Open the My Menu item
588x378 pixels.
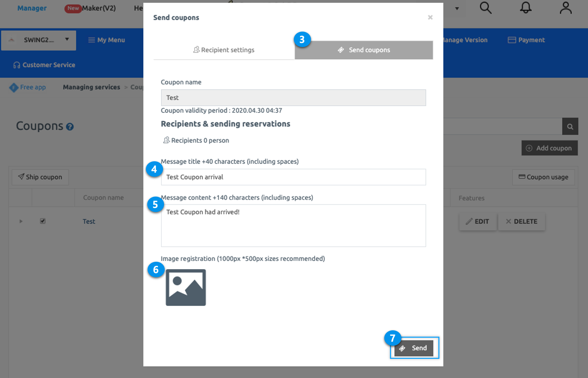click(107, 40)
